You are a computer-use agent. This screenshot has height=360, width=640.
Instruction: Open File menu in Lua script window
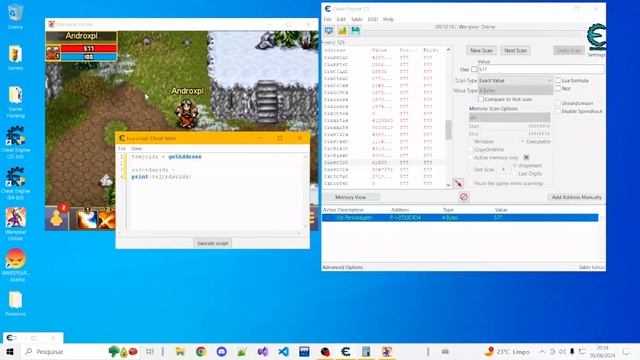click(122, 149)
